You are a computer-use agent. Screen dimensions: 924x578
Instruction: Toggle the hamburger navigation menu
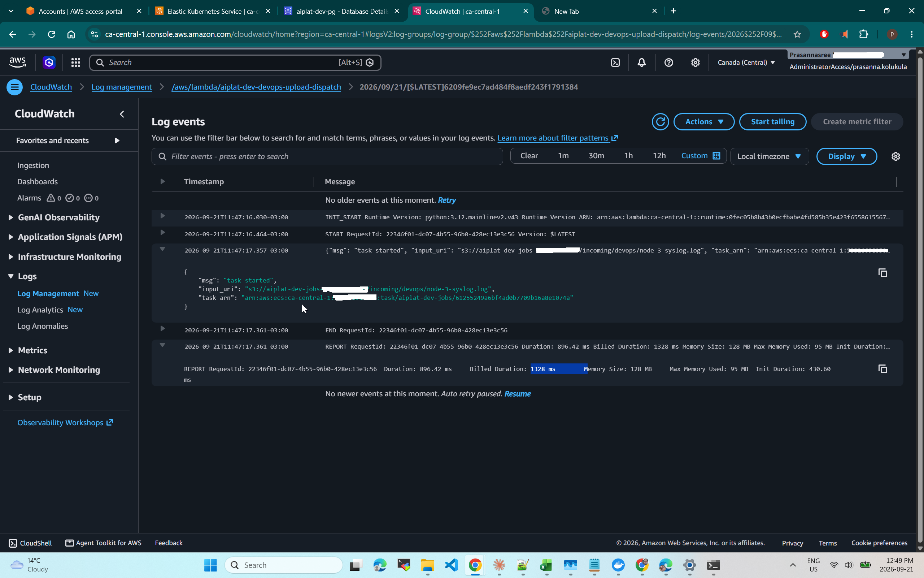(x=14, y=87)
